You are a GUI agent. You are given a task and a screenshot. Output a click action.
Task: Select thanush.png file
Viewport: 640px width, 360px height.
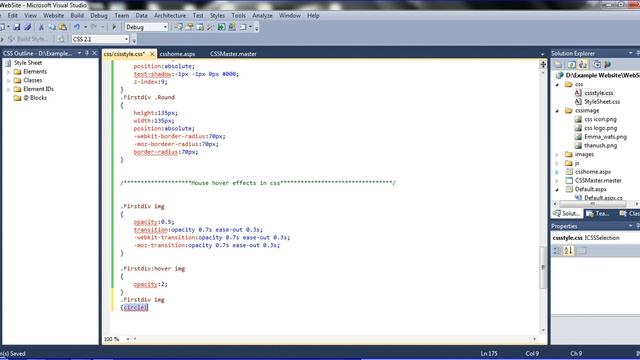pos(600,145)
